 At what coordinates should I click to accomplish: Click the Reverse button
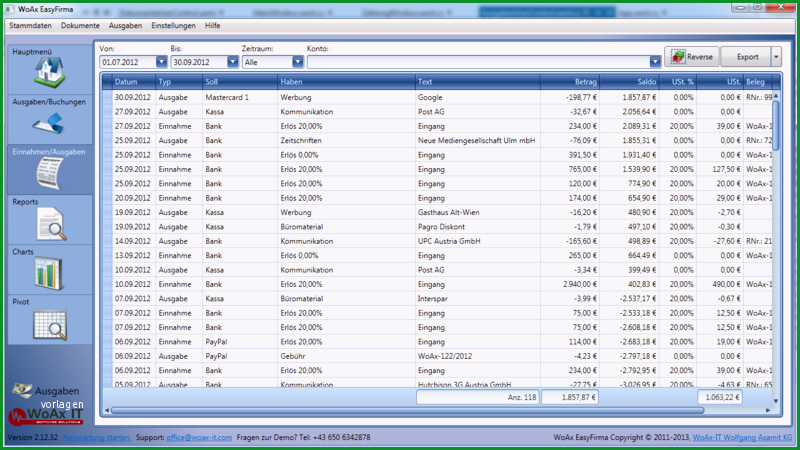pos(692,57)
